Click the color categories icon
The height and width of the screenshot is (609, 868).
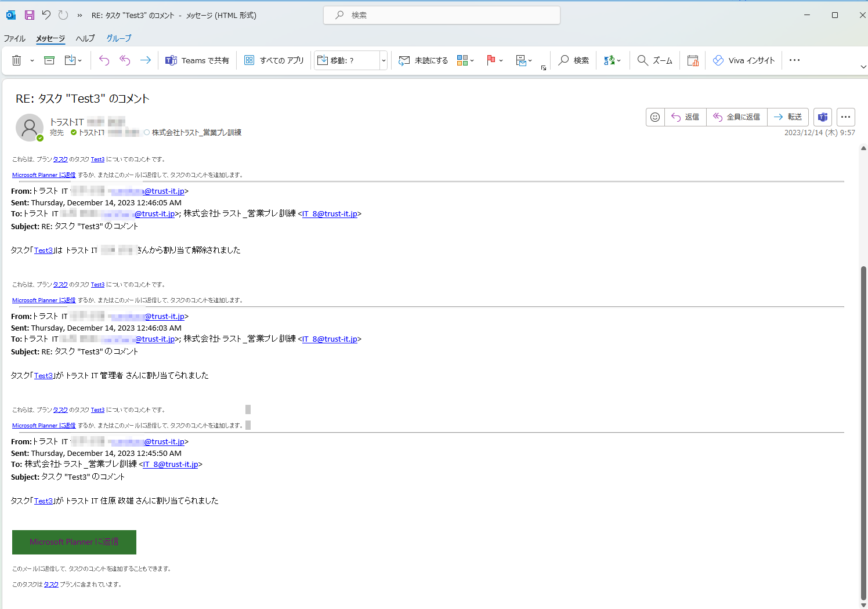[x=462, y=60]
